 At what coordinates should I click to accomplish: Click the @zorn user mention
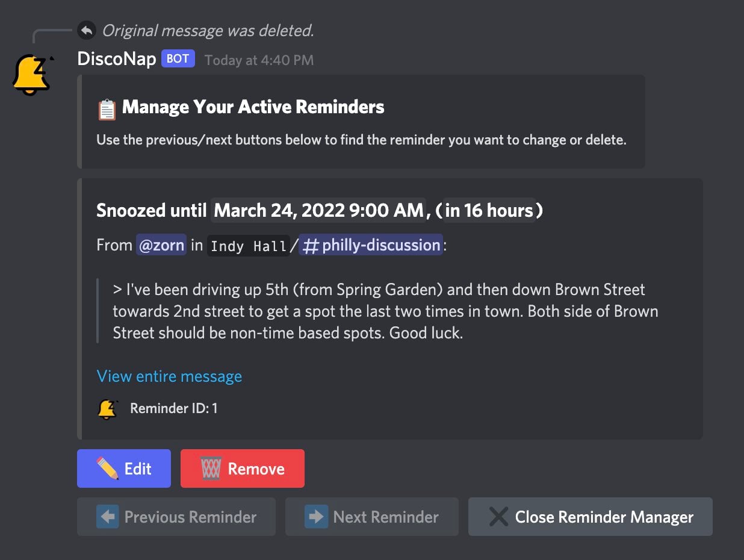click(x=161, y=245)
